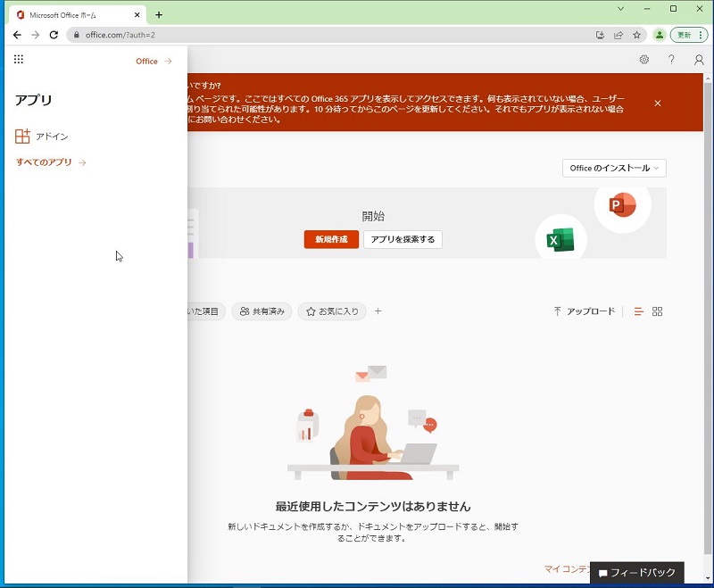Image resolution: width=714 pixels, height=588 pixels.
Task: Click the address bar URL
Action: pyautogui.click(x=120, y=35)
